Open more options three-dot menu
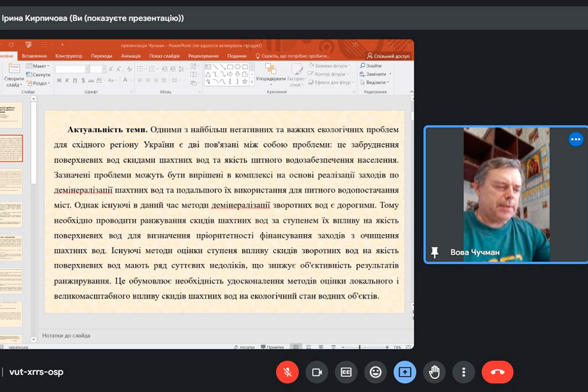The image size is (588, 392). [x=463, y=372]
